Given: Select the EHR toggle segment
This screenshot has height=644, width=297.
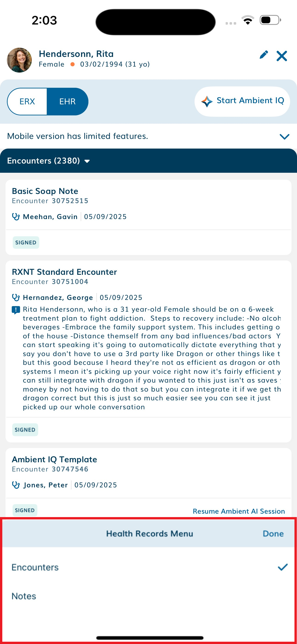Looking at the screenshot, I should [x=67, y=102].
